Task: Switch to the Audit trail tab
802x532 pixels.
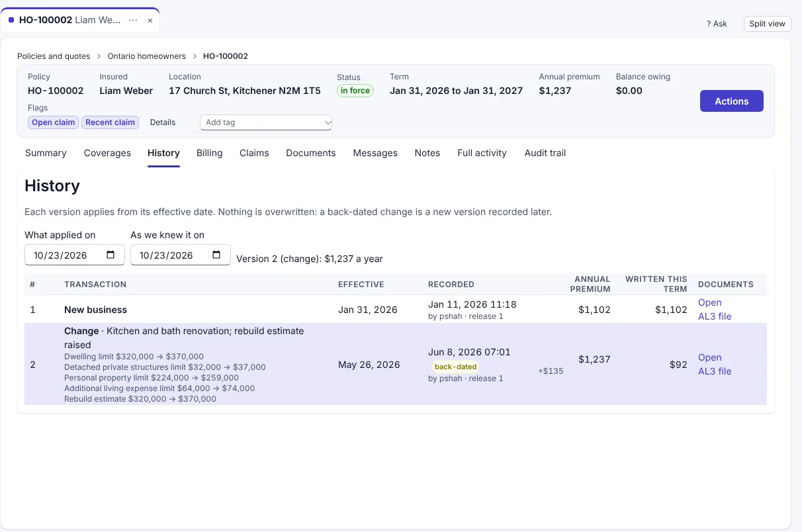Action: click(x=545, y=153)
